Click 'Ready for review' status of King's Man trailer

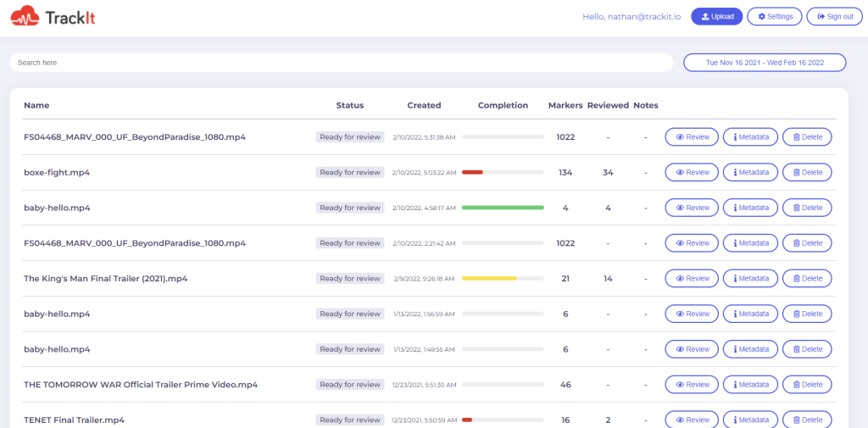tap(350, 279)
